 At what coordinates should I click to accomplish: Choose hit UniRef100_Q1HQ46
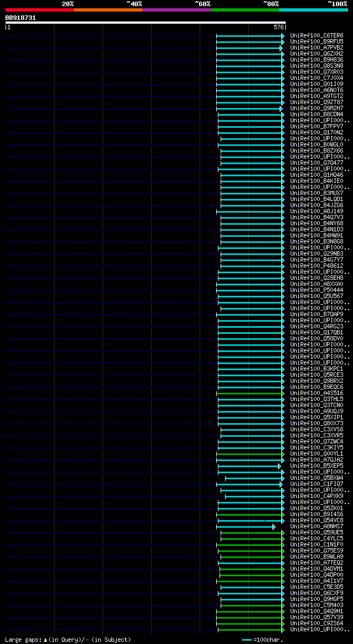(317, 175)
